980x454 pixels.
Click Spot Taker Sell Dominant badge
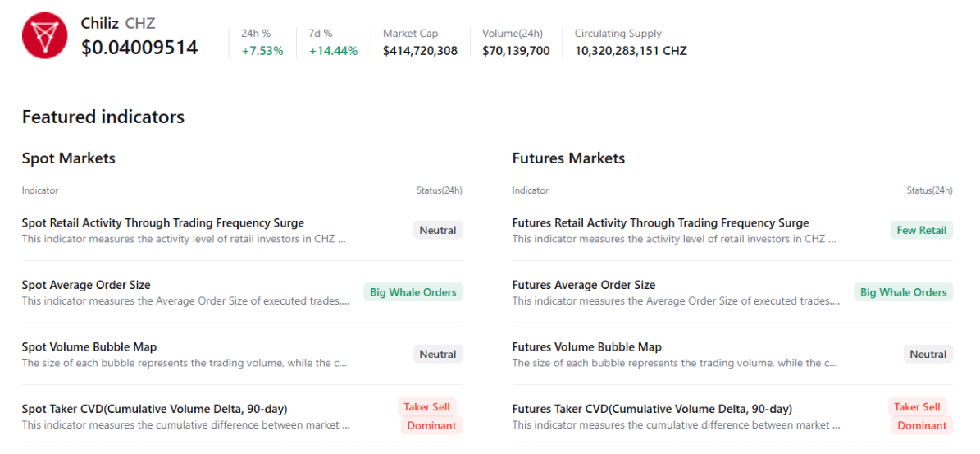pos(430,416)
